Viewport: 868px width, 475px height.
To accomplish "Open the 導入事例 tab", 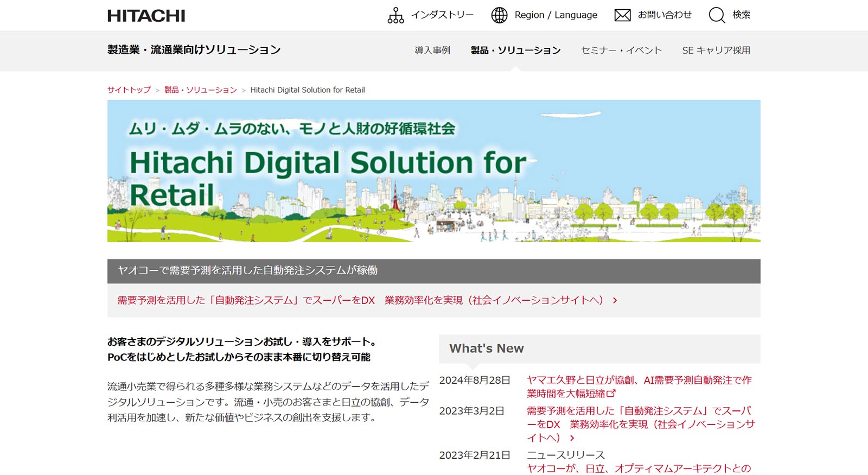I will pos(432,50).
